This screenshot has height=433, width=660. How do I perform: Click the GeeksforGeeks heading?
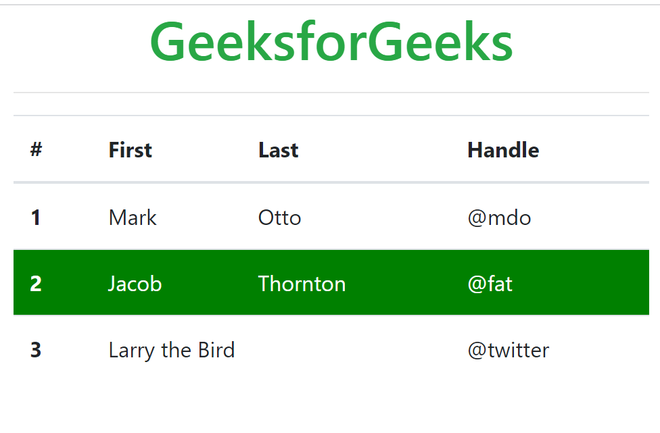[331, 42]
